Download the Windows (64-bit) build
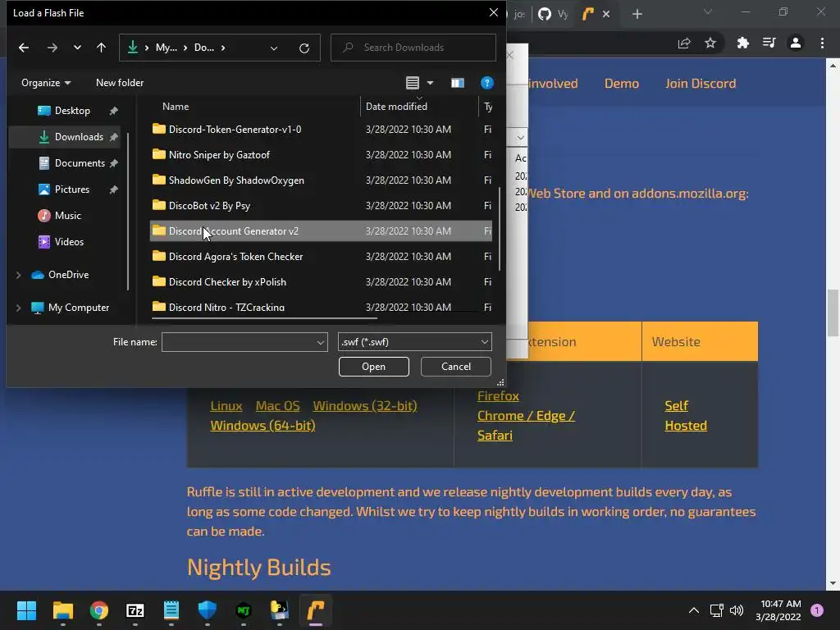 tap(262, 426)
